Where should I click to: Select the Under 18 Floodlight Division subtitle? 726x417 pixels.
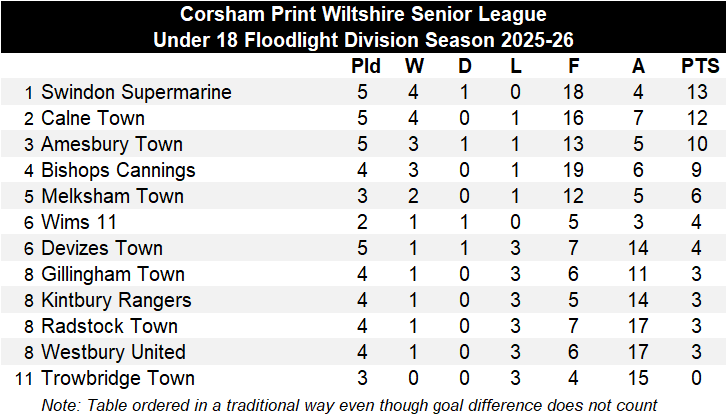pos(363,41)
